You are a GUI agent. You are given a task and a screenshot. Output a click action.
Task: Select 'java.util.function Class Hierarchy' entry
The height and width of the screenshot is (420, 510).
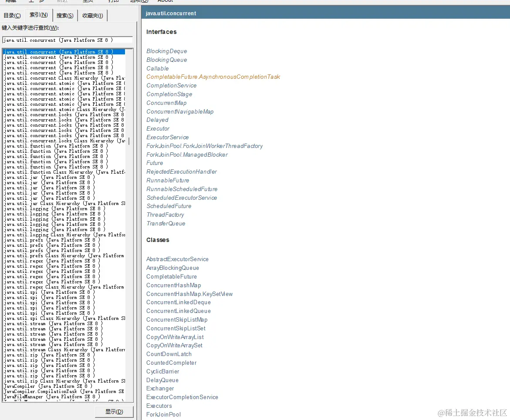64,172
